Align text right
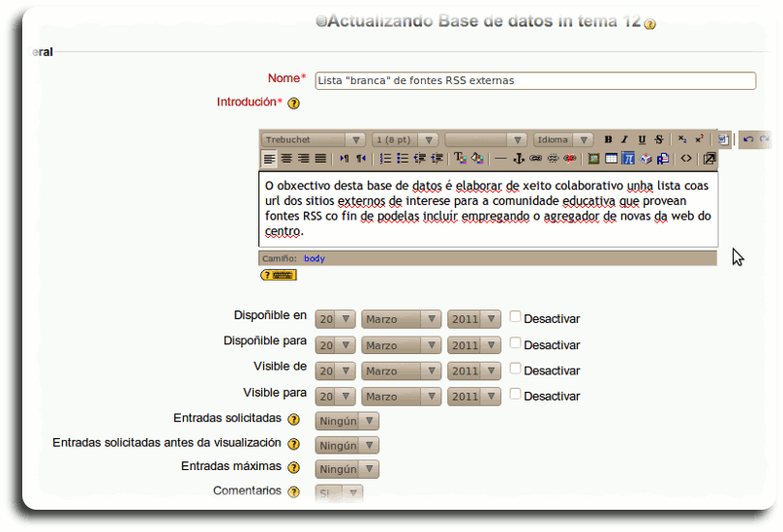 coord(303,159)
